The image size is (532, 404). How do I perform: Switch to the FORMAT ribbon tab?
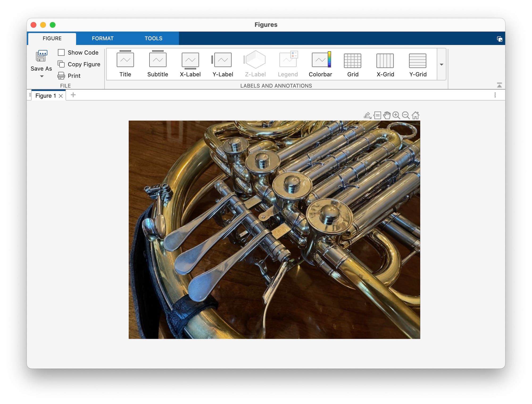(103, 38)
